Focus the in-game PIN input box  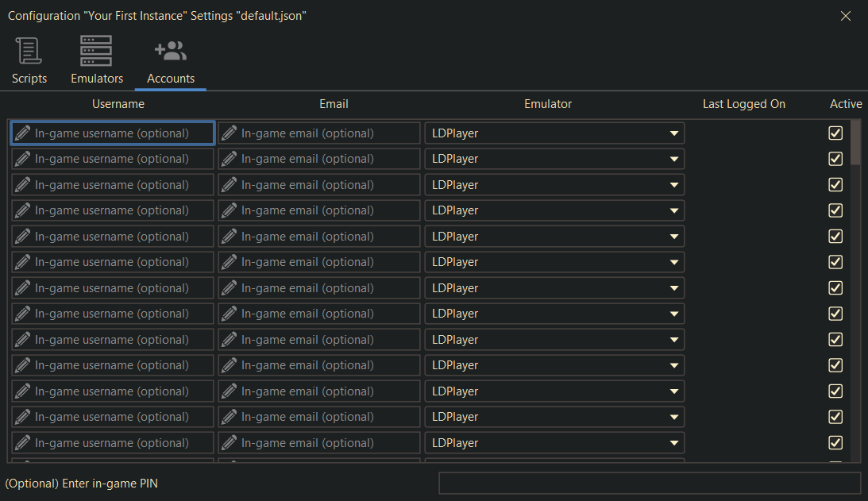pos(650,484)
